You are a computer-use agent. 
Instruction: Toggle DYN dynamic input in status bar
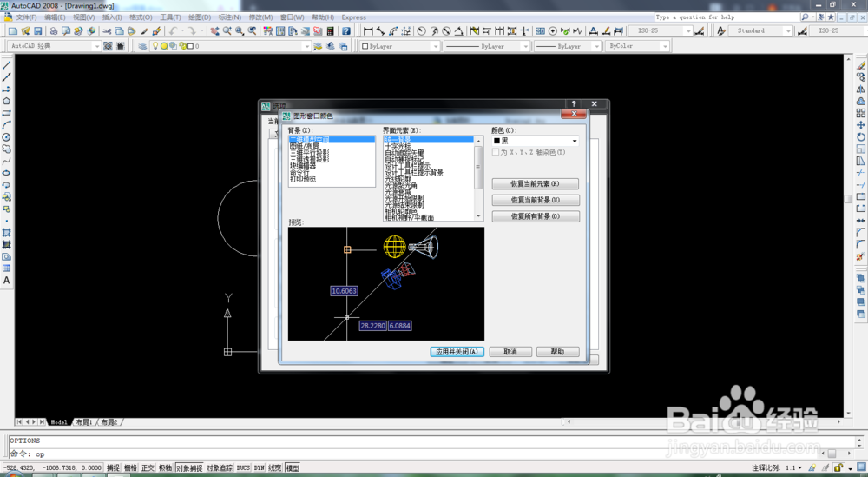259,468
